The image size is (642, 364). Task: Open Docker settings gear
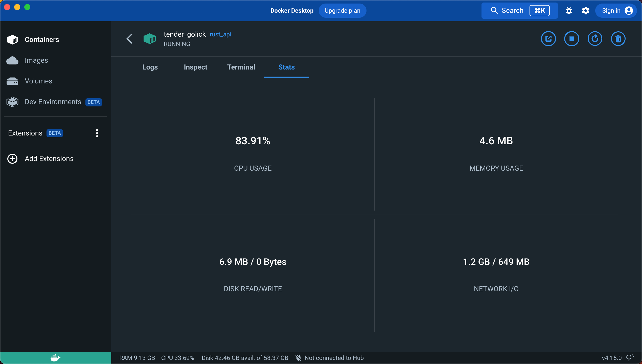(585, 11)
